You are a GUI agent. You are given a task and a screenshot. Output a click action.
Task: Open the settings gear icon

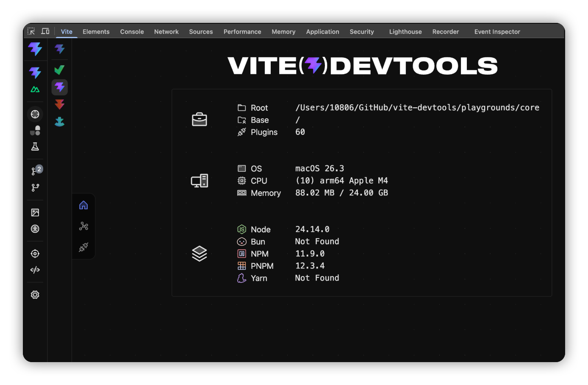35,295
